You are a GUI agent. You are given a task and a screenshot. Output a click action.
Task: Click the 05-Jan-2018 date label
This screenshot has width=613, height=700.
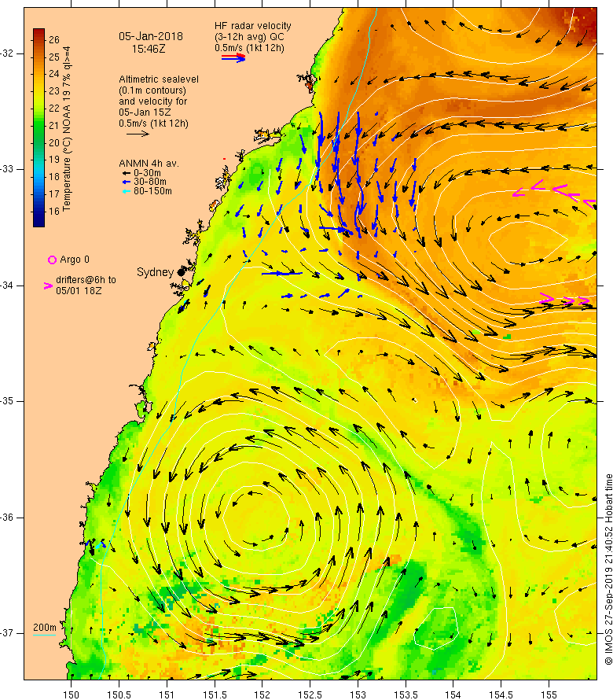pyautogui.click(x=151, y=37)
